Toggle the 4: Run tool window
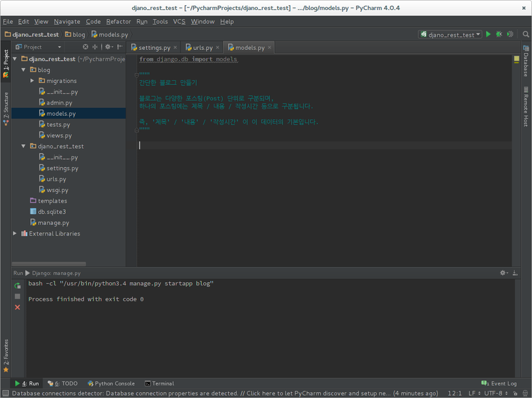The image size is (532, 398). coord(27,384)
